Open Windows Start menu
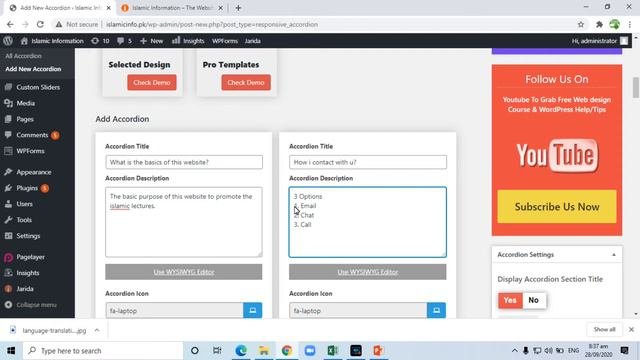This screenshot has height=360, width=640. (x=11, y=351)
